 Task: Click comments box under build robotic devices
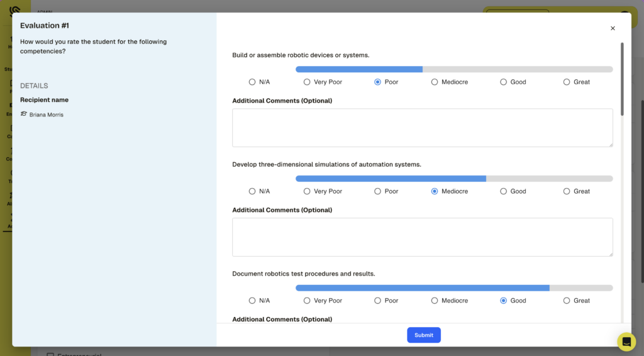(422, 128)
